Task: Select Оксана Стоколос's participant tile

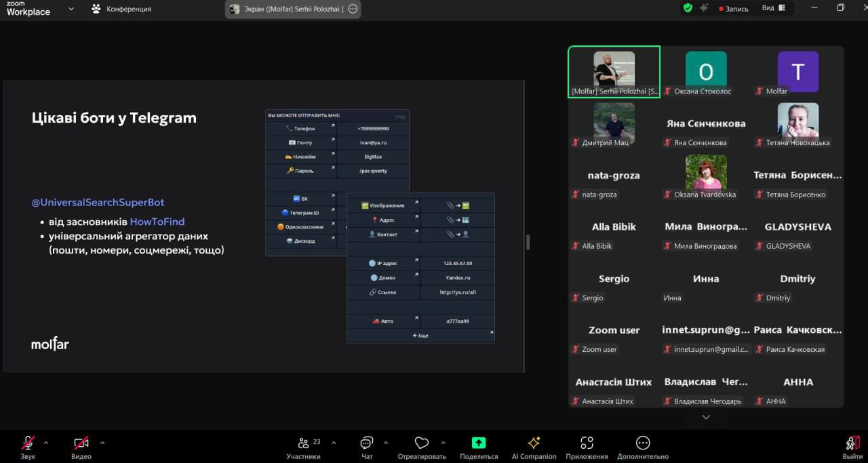Action: point(706,72)
